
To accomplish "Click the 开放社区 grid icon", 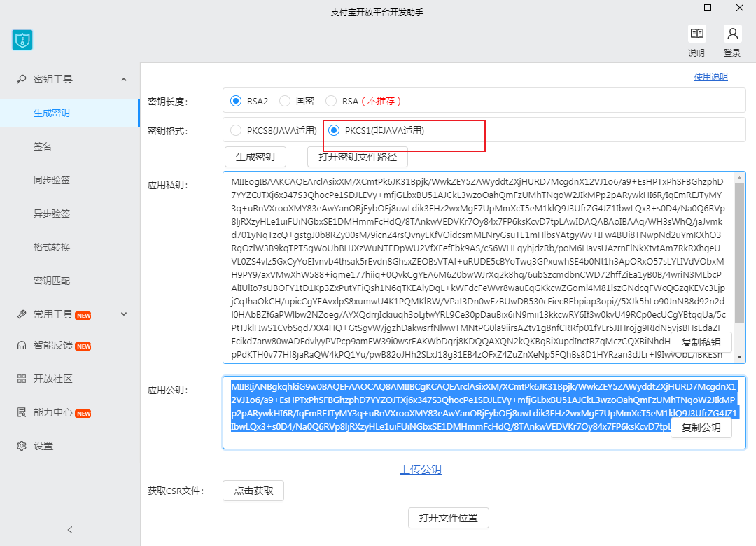I will point(22,379).
